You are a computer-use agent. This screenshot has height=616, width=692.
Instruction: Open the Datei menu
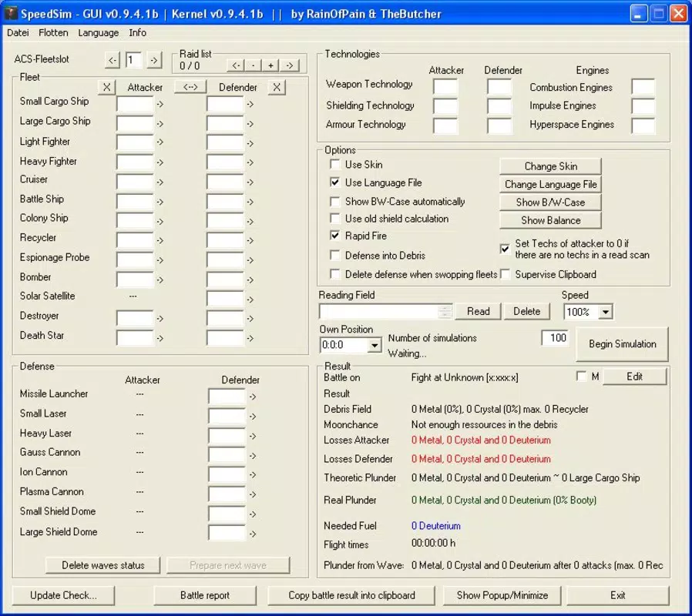coord(18,32)
